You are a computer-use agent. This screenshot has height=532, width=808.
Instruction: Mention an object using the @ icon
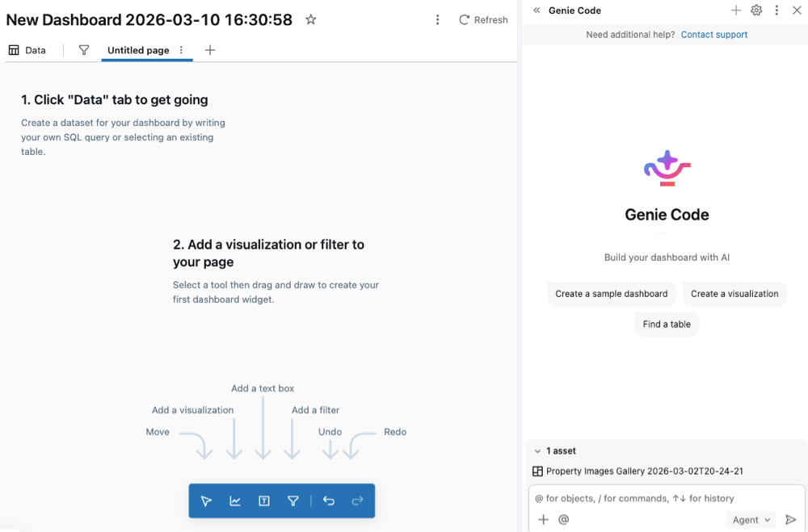click(563, 520)
